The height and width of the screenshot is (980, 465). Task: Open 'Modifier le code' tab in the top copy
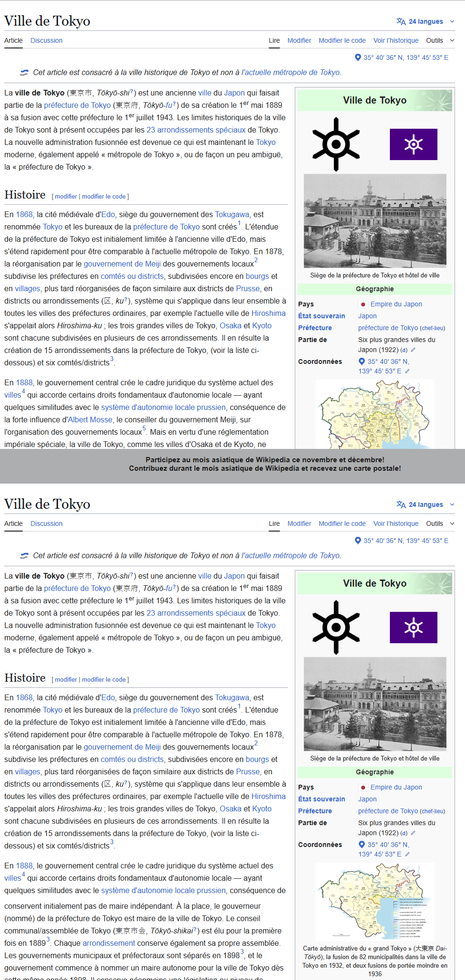coord(342,40)
